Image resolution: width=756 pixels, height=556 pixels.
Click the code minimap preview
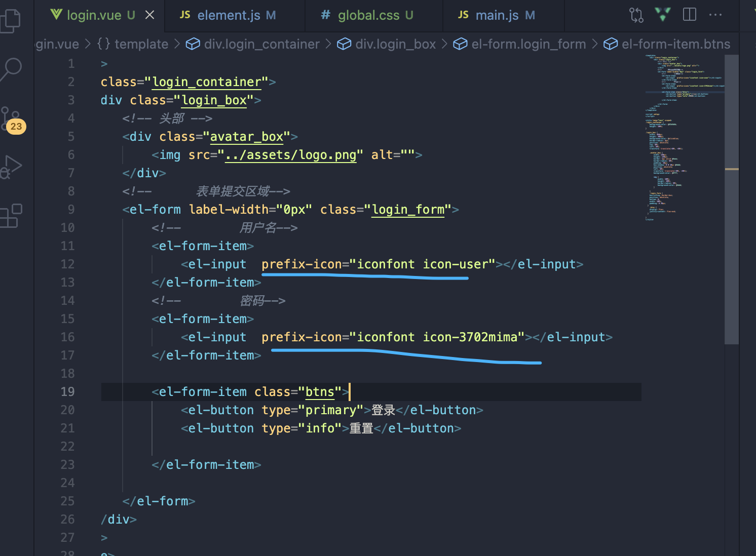[x=684, y=138]
